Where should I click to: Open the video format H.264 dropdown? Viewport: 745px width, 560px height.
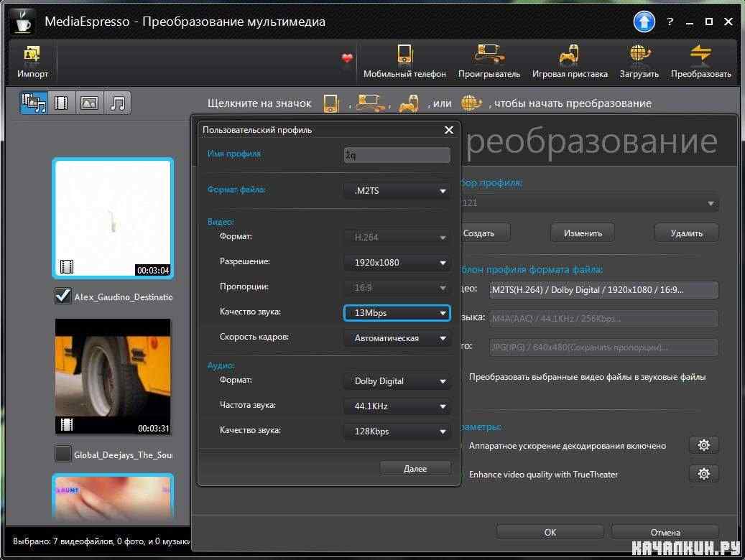[397, 237]
